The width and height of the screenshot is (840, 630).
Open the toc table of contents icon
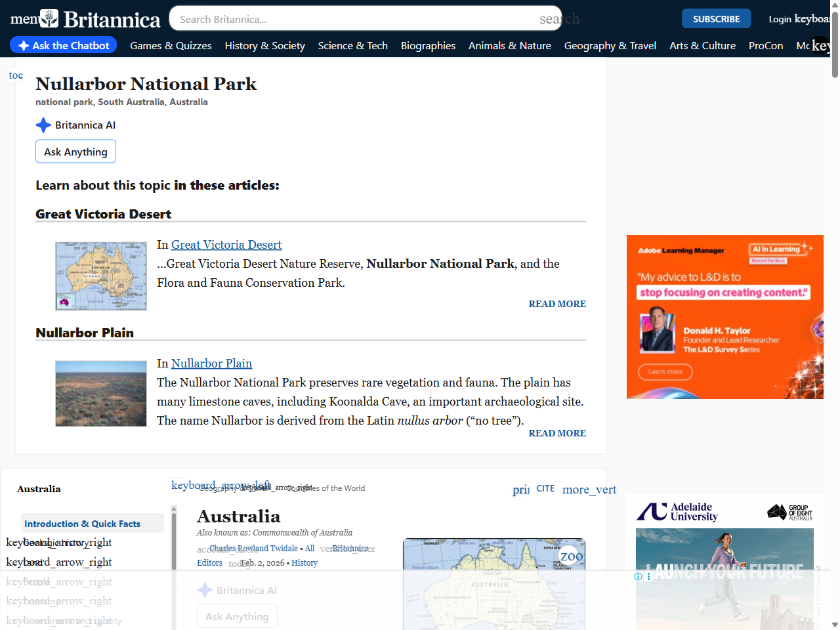click(15, 75)
